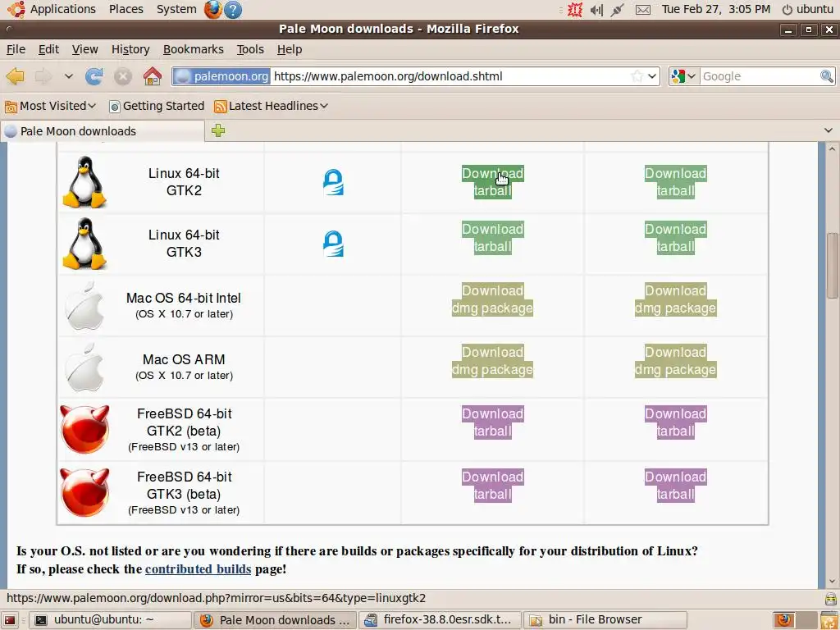Click the search magnifier icon
This screenshot has width=840, height=630.
click(827, 76)
